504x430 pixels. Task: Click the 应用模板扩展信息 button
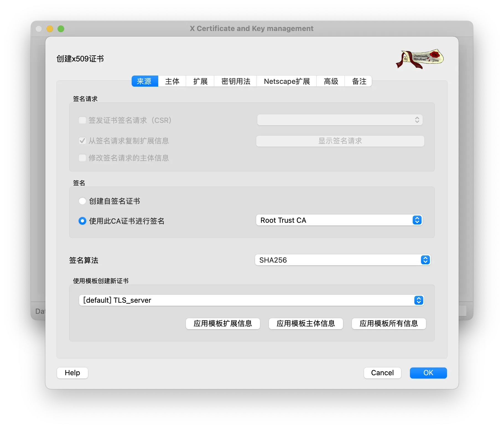coord(223,323)
